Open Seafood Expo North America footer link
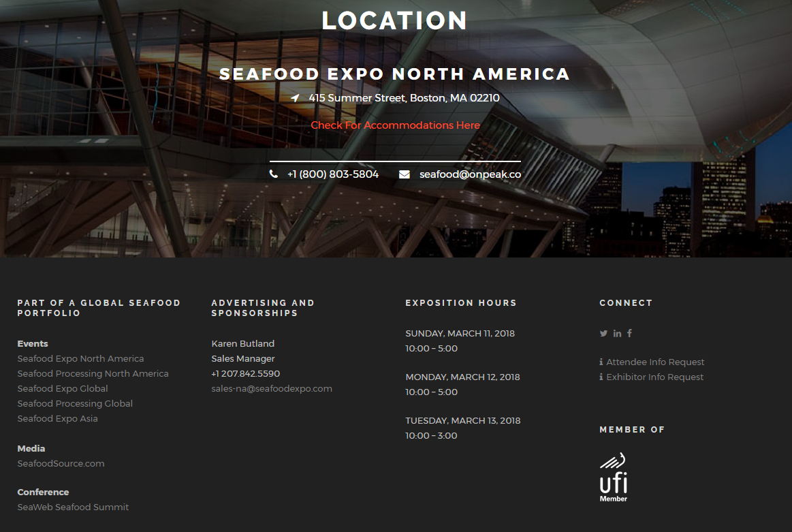Viewport: 792px width, 532px height. [x=81, y=359]
